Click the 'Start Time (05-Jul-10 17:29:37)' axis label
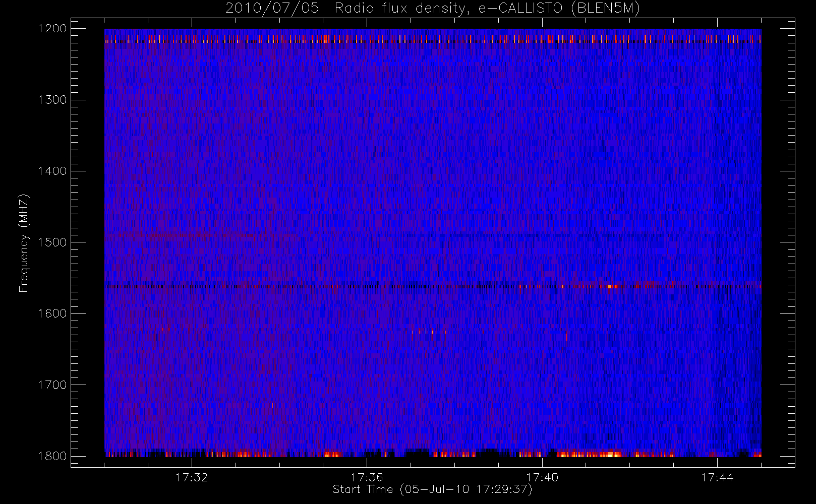816x504 pixels. [x=432, y=489]
